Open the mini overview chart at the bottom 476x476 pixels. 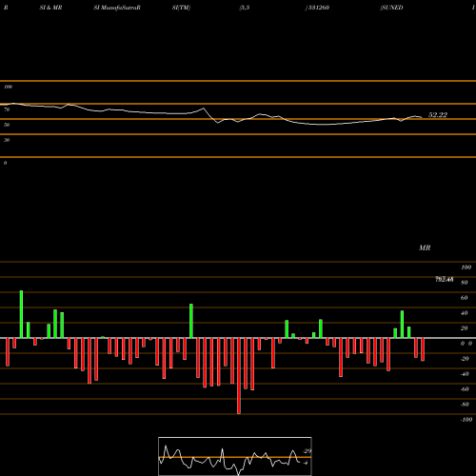coord(235,456)
